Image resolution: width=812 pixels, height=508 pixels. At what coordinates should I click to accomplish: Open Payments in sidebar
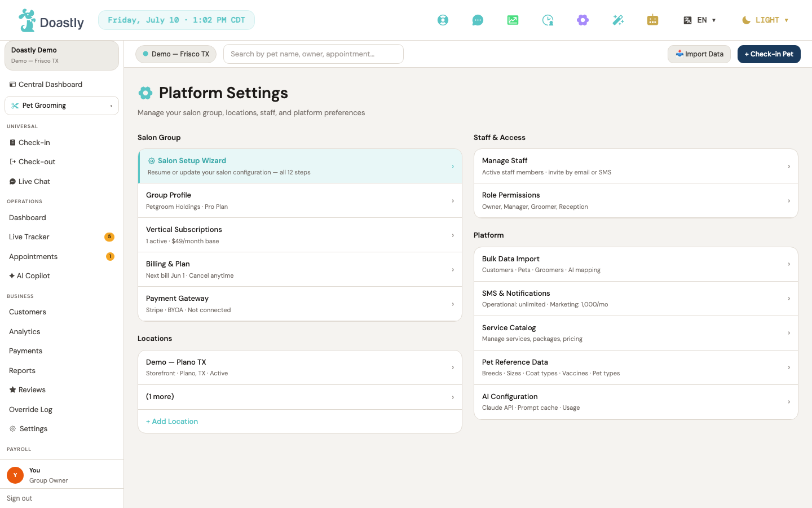(x=62, y=351)
